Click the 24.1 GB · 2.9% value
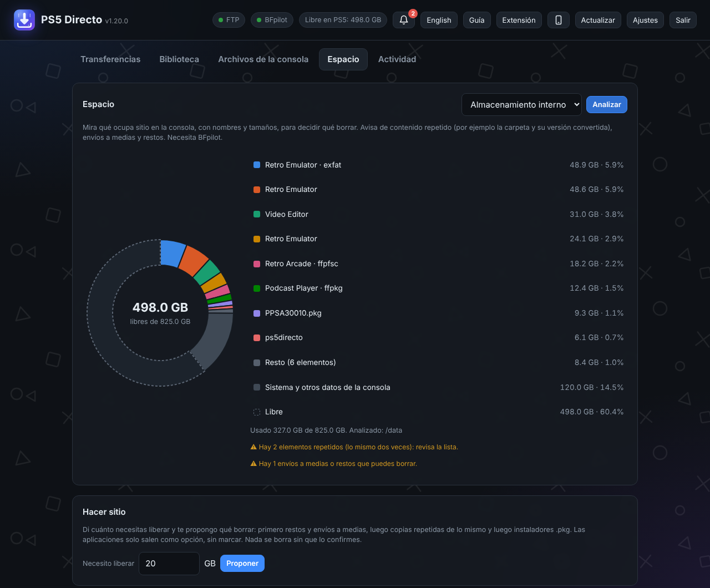Screen dimensions: 710x588 pos(596,239)
